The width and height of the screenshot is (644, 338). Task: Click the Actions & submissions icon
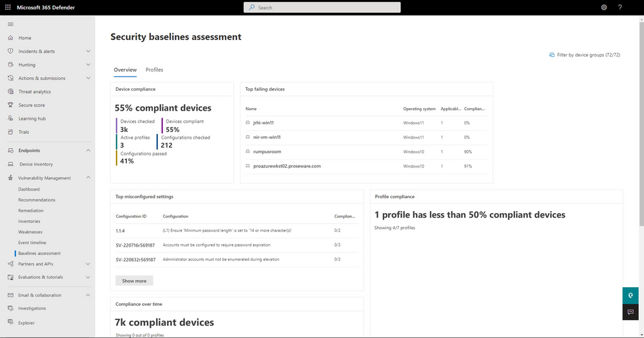(11, 78)
